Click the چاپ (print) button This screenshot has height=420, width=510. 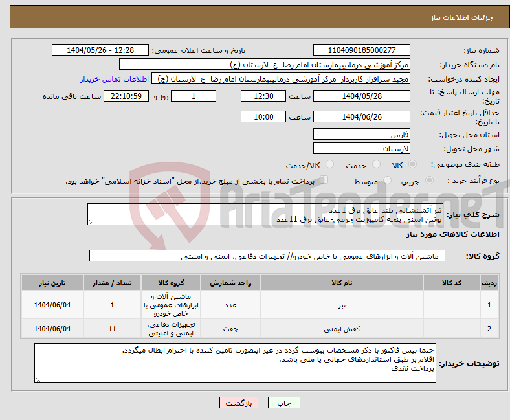pos(283,403)
